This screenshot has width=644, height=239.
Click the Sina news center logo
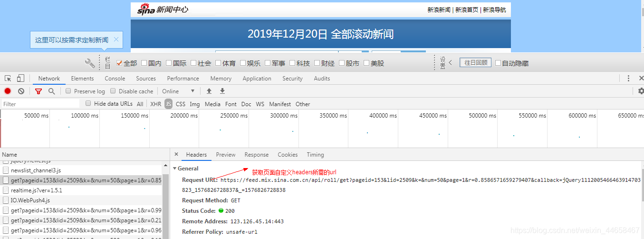(163, 9)
